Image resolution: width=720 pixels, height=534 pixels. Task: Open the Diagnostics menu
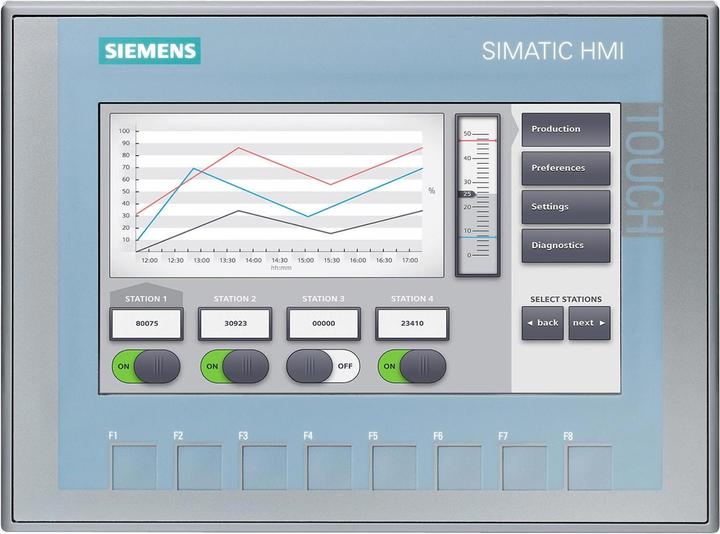click(566, 246)
